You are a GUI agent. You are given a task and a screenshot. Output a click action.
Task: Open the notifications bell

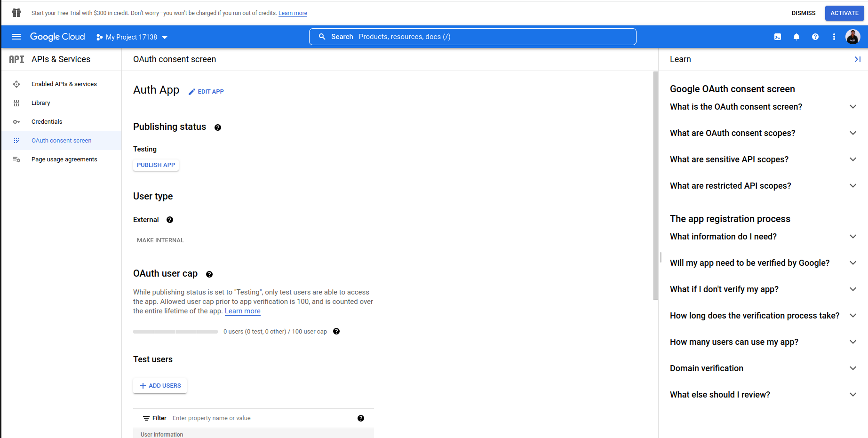[796, 37]
